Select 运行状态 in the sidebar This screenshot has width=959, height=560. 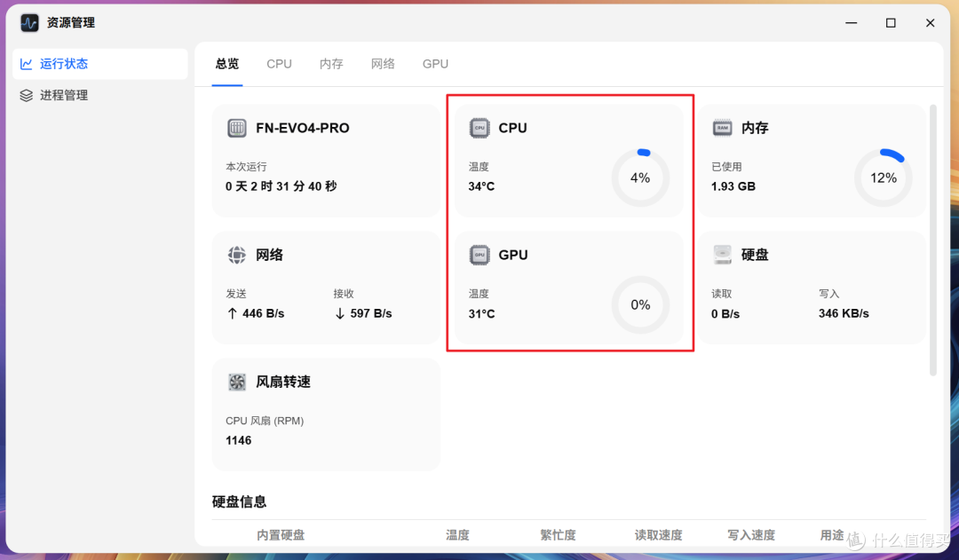[x=100, y=64]
